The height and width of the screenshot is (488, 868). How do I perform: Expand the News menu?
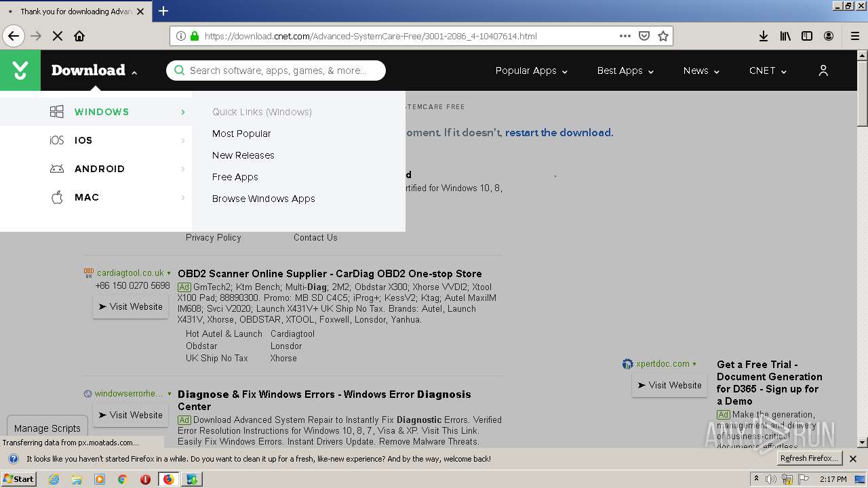click(x=701, y=70)
